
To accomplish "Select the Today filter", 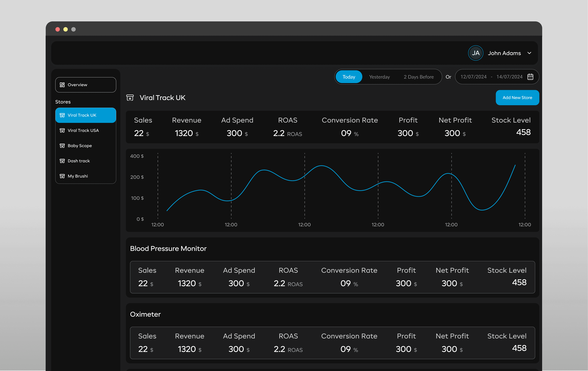I will coord(349,77).
